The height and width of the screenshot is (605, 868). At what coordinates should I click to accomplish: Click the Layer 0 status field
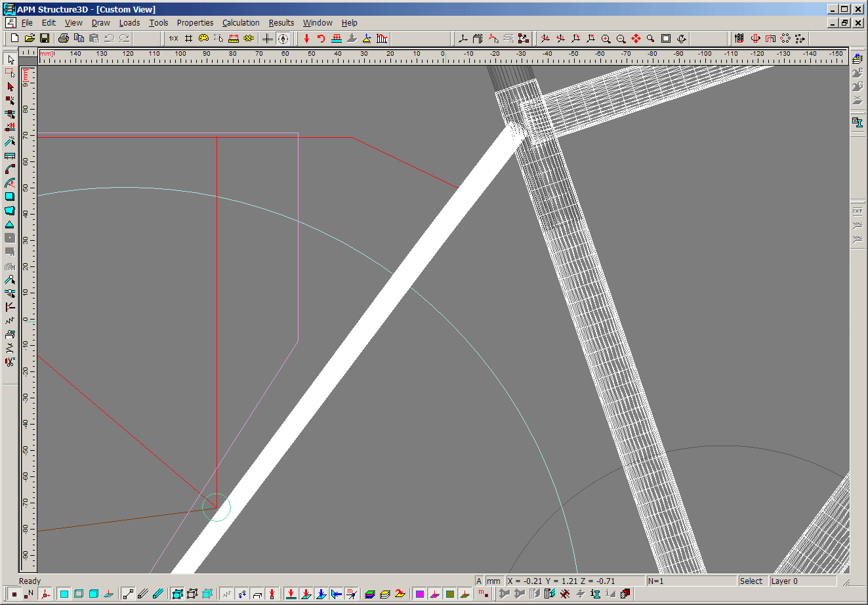pyautogui.click(x=800, y=581)
